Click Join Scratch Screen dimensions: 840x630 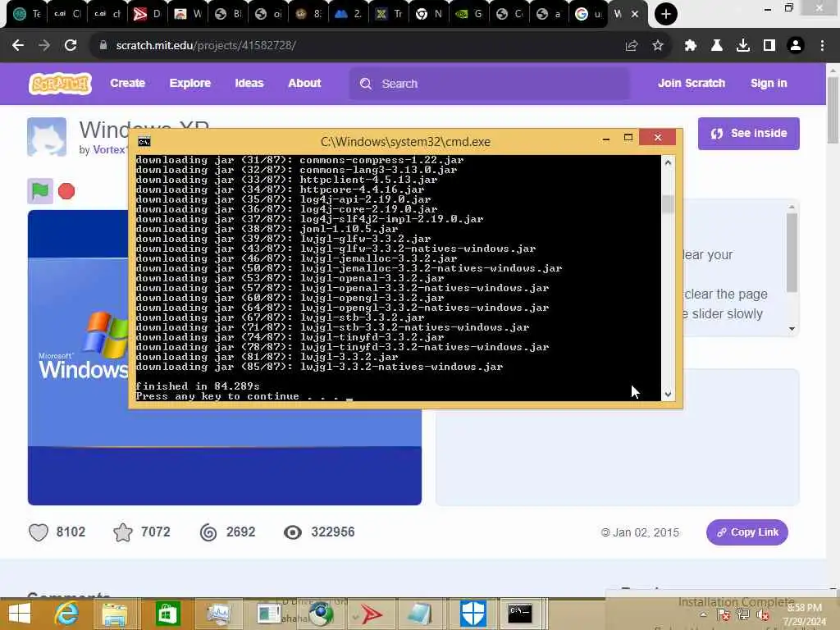coord(691,83)
